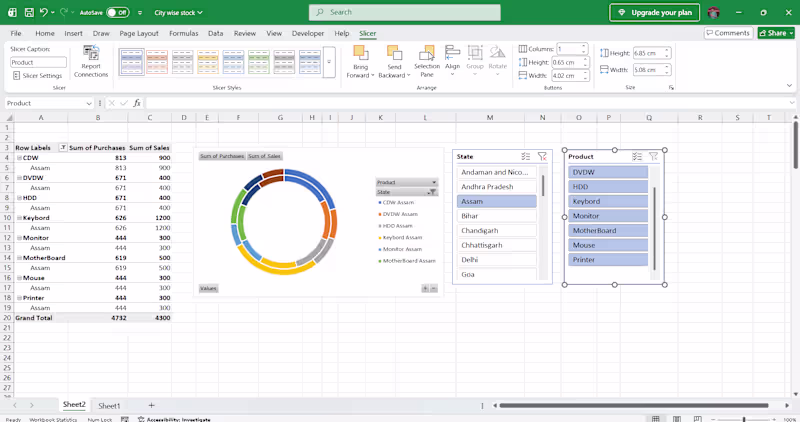Toggle DVDW in Product slicer

point(608,172)
